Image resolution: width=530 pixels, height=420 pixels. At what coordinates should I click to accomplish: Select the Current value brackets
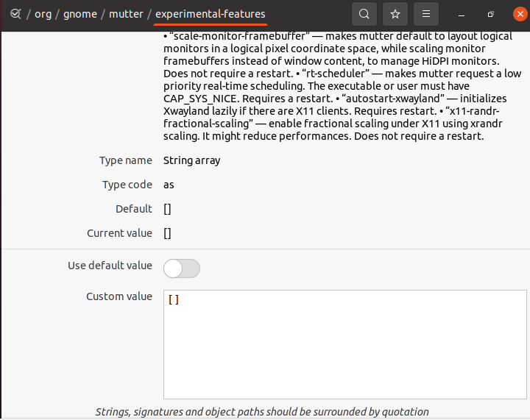(x=167, y=233)
